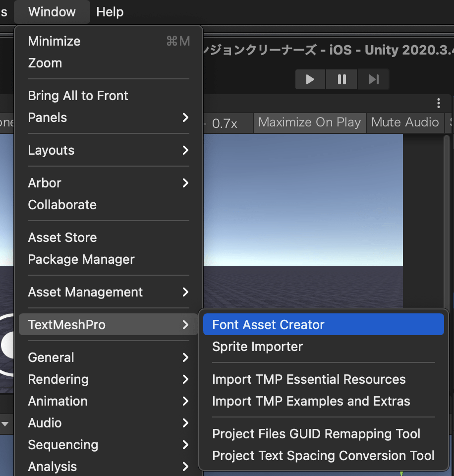Image resolution: width=454 pixels, height=476 pixels.
Task: Click the Game view vertical scrollbar
Action: pyautogui.click(x=447, y=222)
